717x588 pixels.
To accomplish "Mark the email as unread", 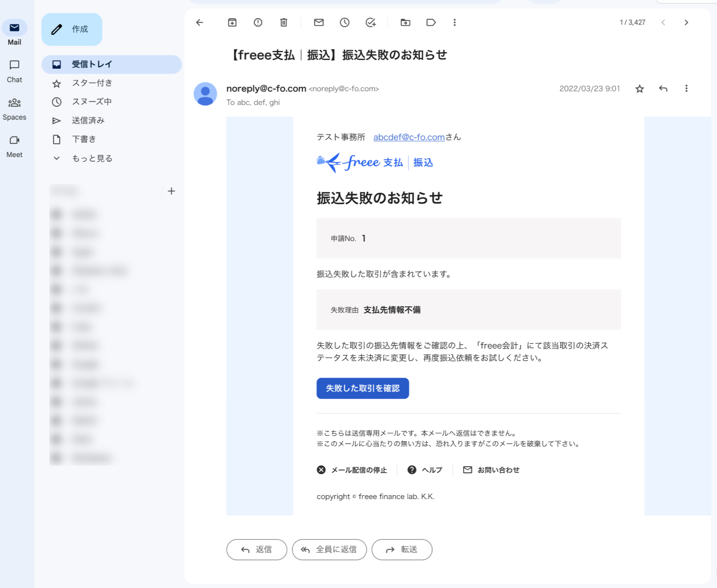I will (319, 22).
